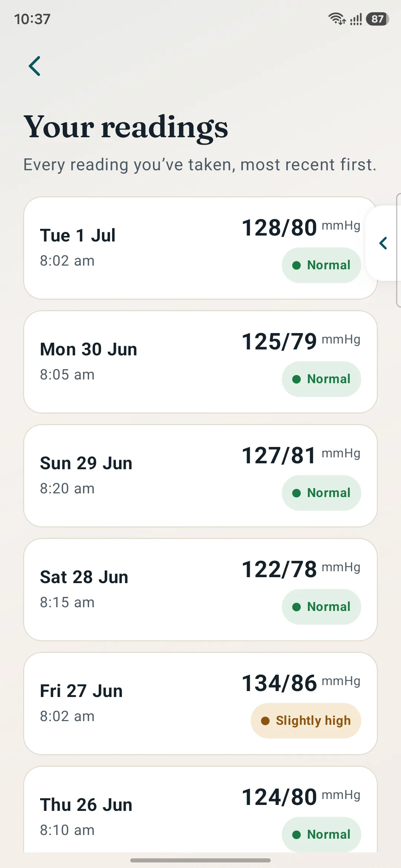Select the Thu 26 Jun reading card
Screen dimensions: 401x868
[200, 809]
